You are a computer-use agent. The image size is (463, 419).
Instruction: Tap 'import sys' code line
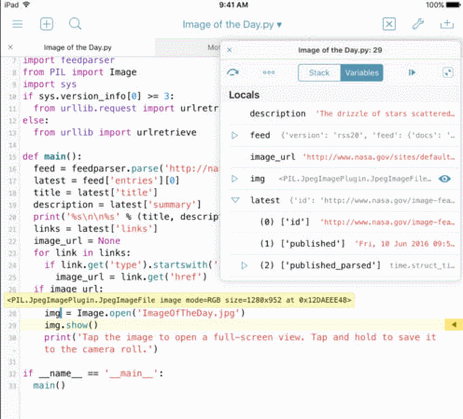[x=50, y=84]
